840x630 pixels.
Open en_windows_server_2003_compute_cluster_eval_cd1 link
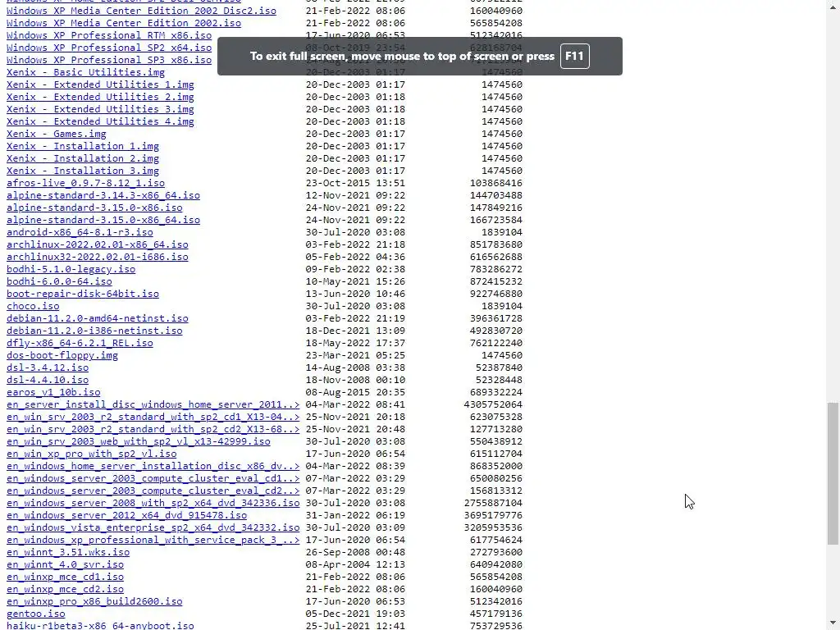[153, 479]
